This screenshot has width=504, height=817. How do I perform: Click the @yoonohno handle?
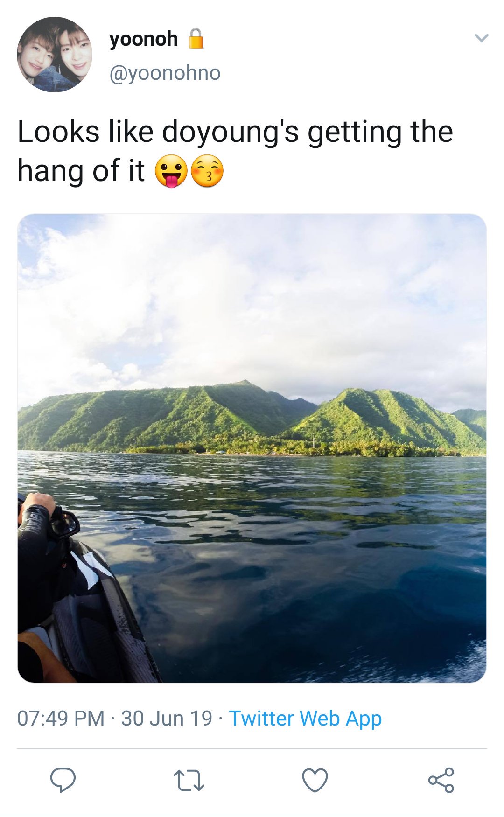(165, 73)
